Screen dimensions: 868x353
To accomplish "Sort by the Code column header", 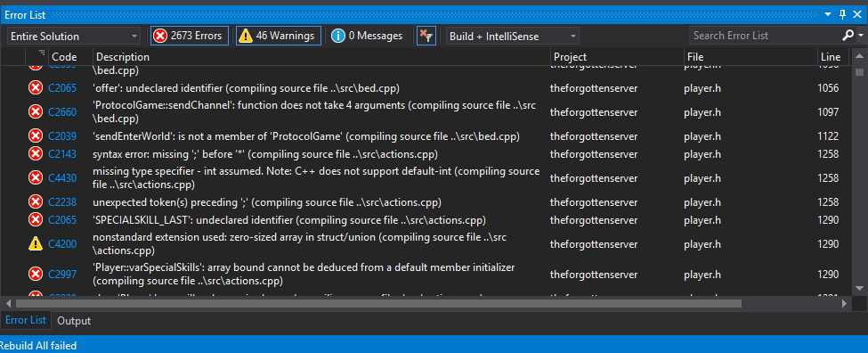I will [64, 56].
